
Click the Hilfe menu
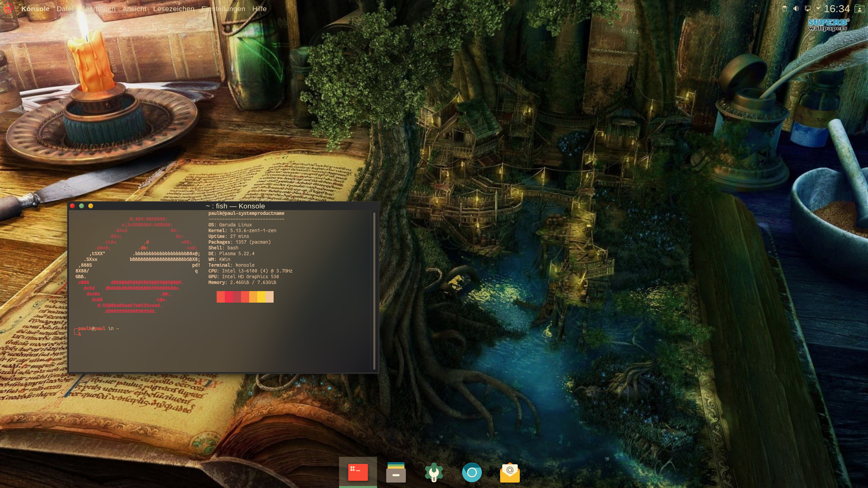[259, 9]
